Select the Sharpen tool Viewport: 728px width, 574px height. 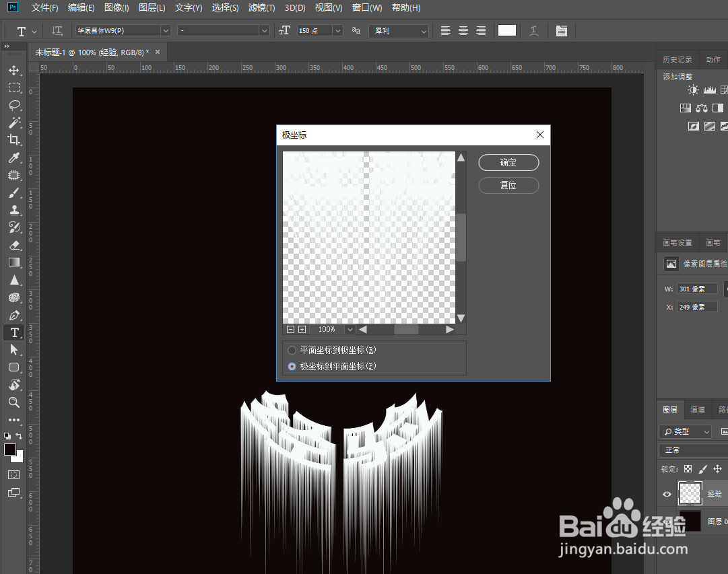click(14, 281)
